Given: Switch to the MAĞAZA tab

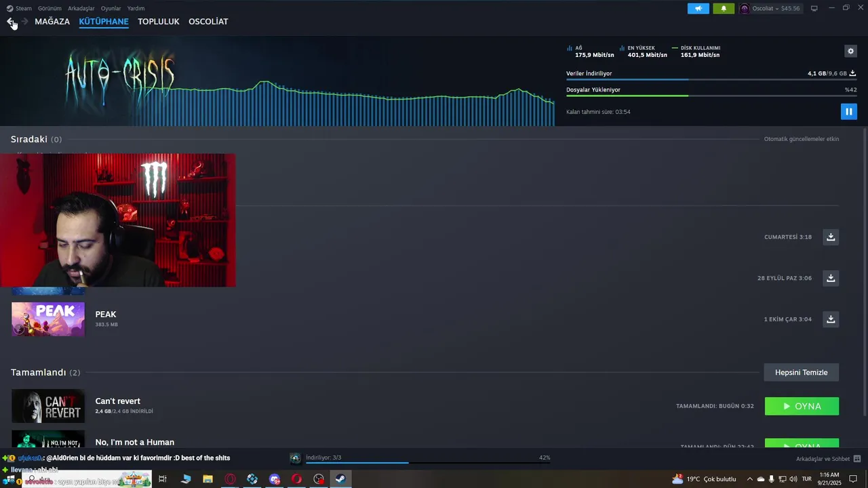Looking at the screenshot, I should (52, 22).
